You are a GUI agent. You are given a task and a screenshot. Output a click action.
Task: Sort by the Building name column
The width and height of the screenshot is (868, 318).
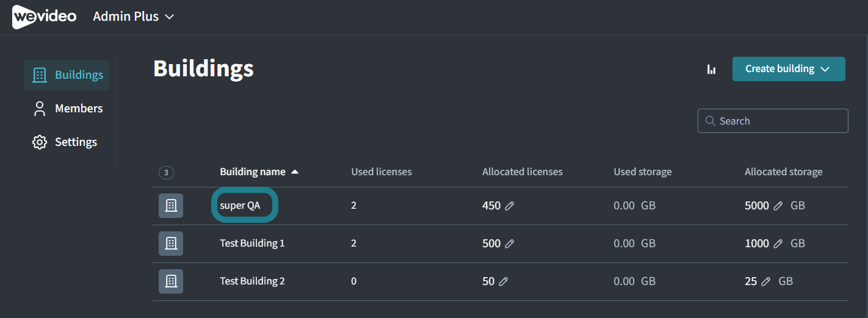[x=253, y=172]
